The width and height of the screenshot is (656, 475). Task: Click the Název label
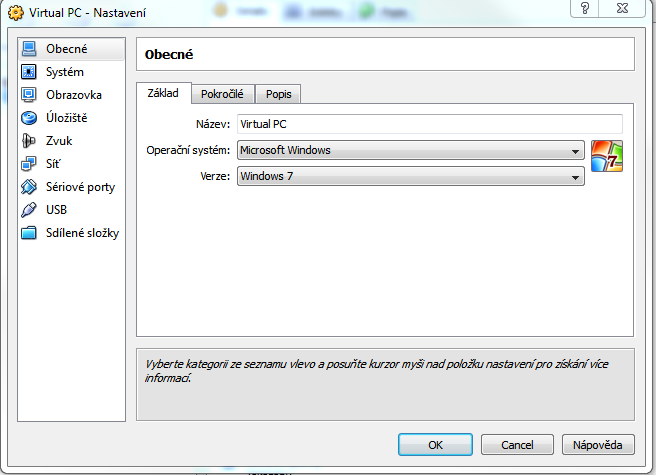click(x=213, y=124)
